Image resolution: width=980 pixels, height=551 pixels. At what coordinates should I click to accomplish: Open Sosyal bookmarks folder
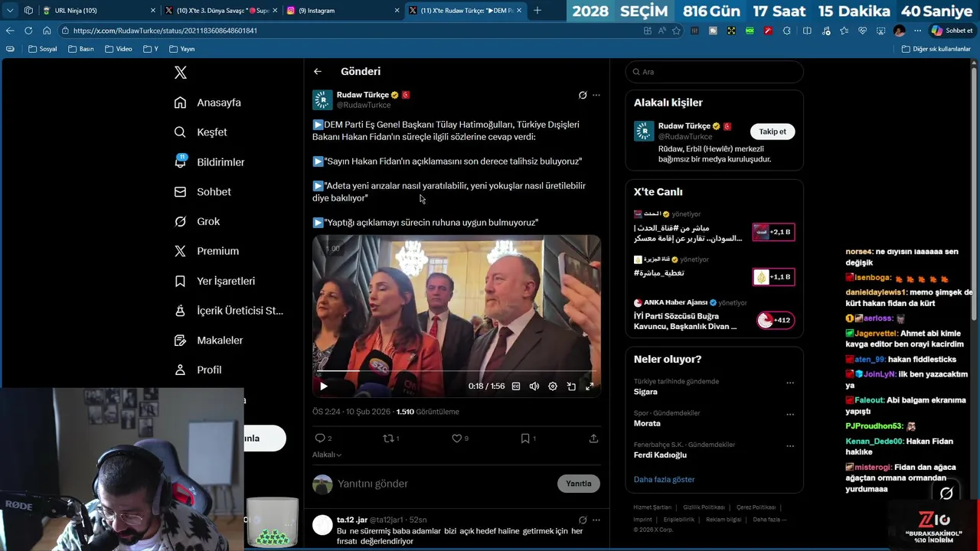43,49
